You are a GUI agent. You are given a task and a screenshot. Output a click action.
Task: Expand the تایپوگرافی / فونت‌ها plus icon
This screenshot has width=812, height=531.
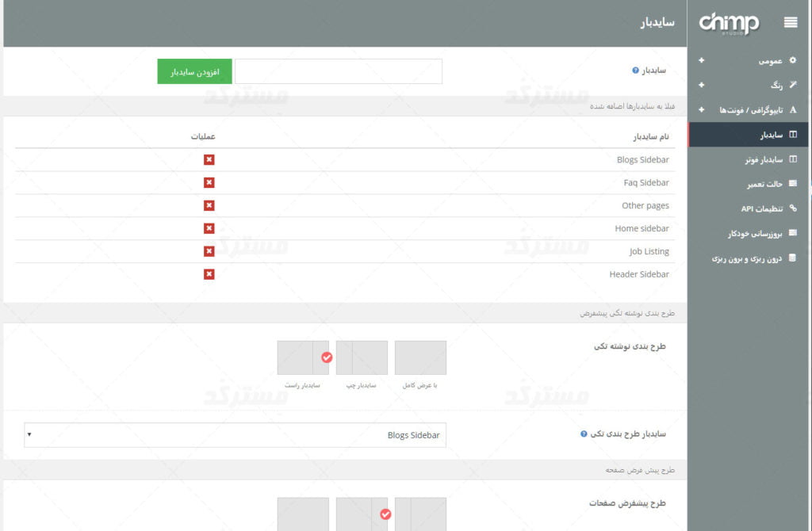[701, 109]
